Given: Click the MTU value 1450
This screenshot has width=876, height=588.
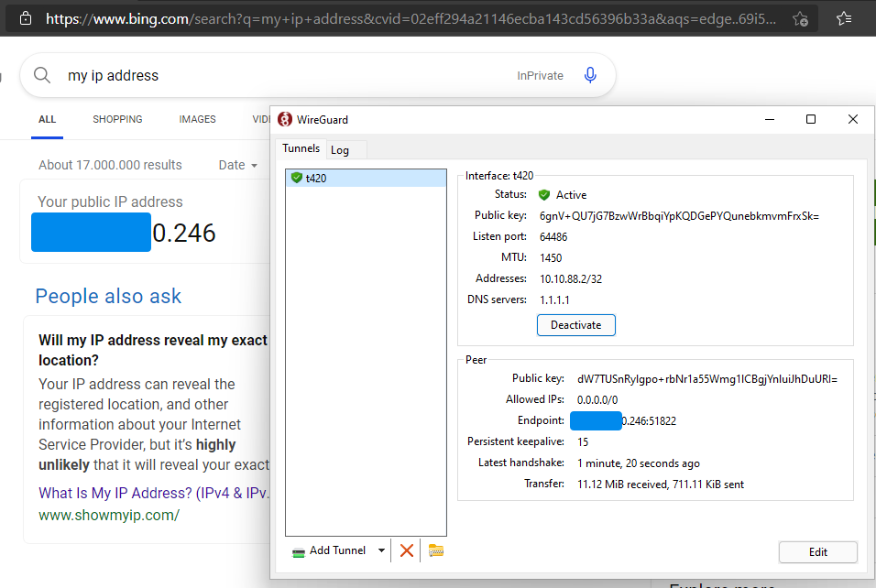Looking at the screenshot, I should 551,258.
